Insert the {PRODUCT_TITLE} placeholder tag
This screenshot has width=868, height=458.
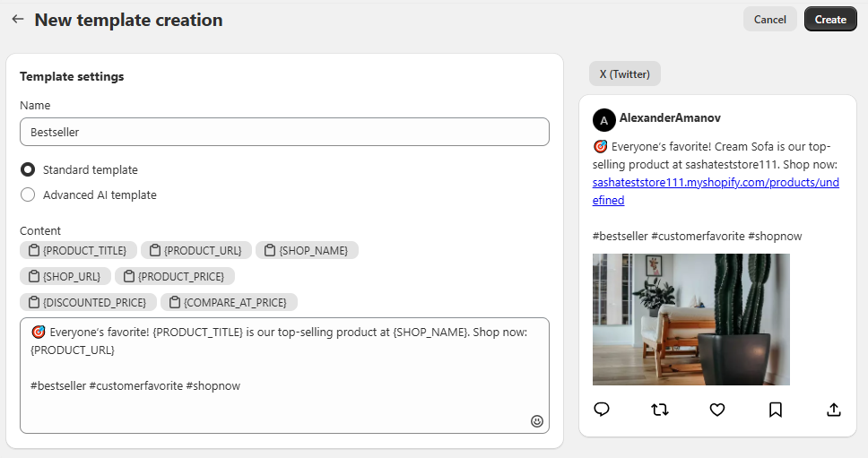pos(79,250)
